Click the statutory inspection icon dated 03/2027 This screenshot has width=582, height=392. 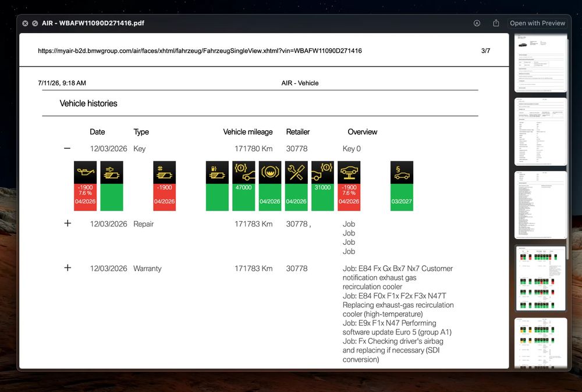tap(402, 172)
